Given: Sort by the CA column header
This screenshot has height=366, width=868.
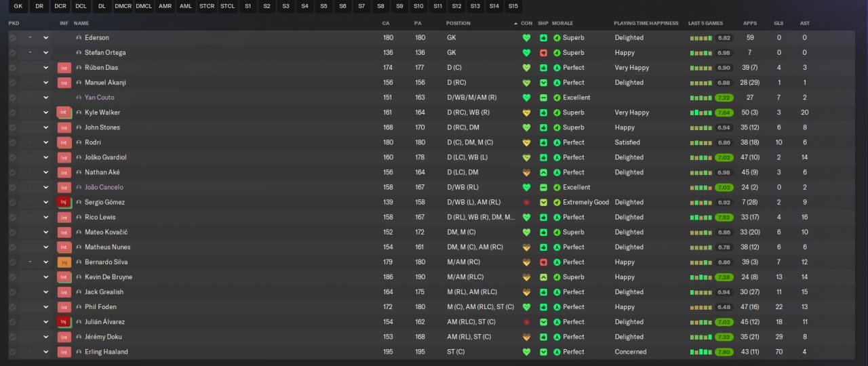Looking at the screenshot, I should [x=386, y=23].
